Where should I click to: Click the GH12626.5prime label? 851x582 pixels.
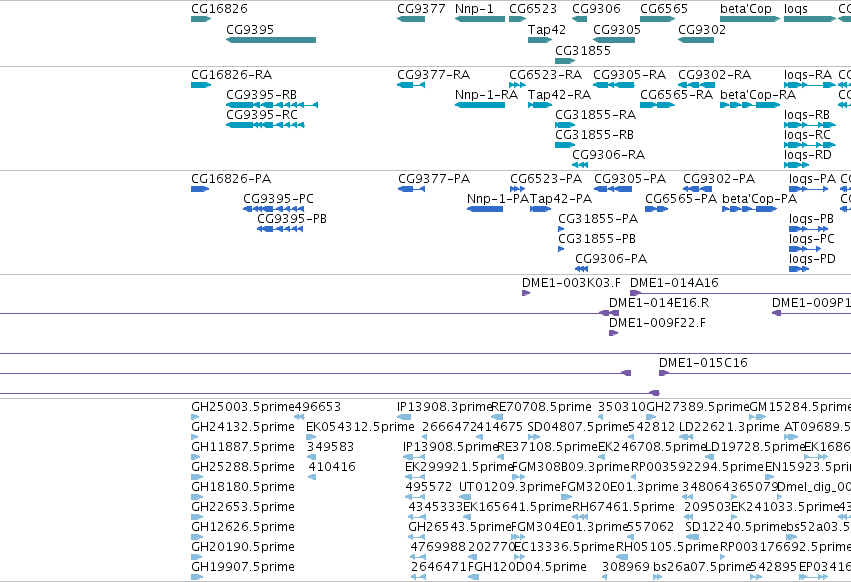pyautogui.click(x=243, y=527)
